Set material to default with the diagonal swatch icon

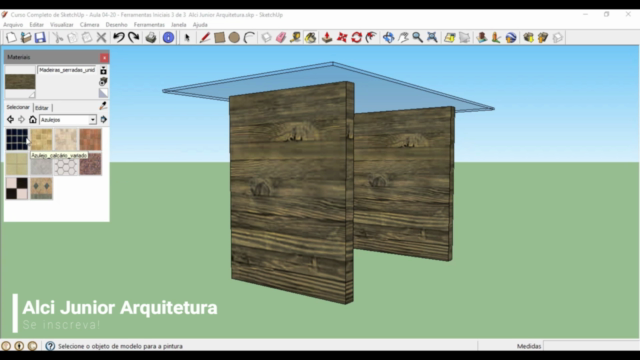pos(103,93)
